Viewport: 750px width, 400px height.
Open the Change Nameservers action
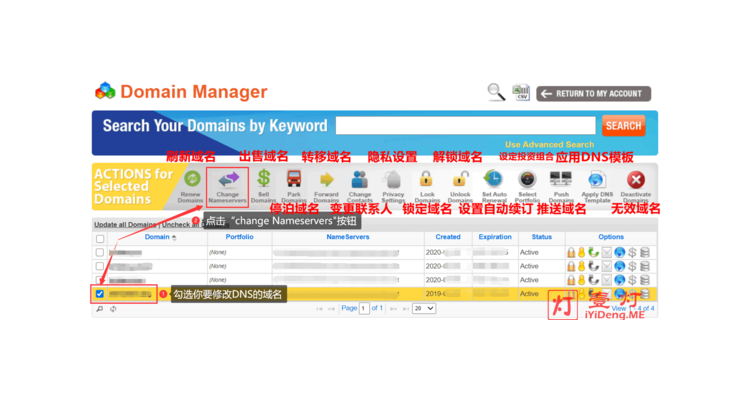(228, 187)
